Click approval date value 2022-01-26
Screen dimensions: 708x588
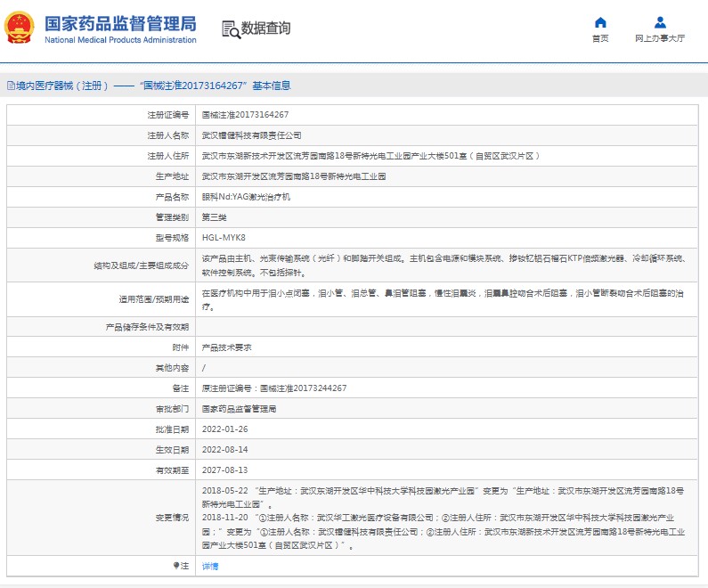click(x=224, y=429)
